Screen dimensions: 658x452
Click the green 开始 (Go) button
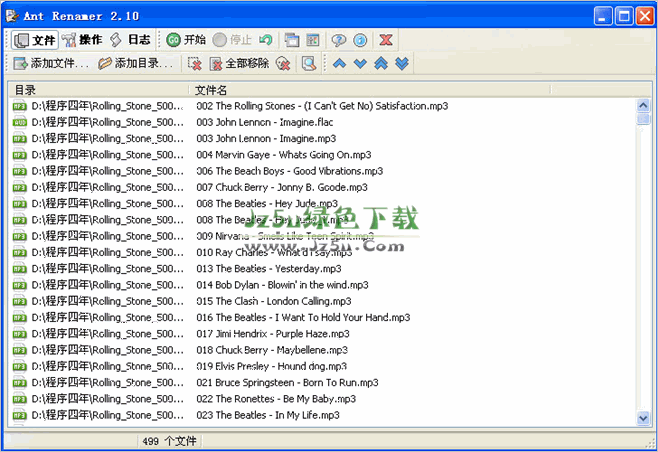click(186, 40)
